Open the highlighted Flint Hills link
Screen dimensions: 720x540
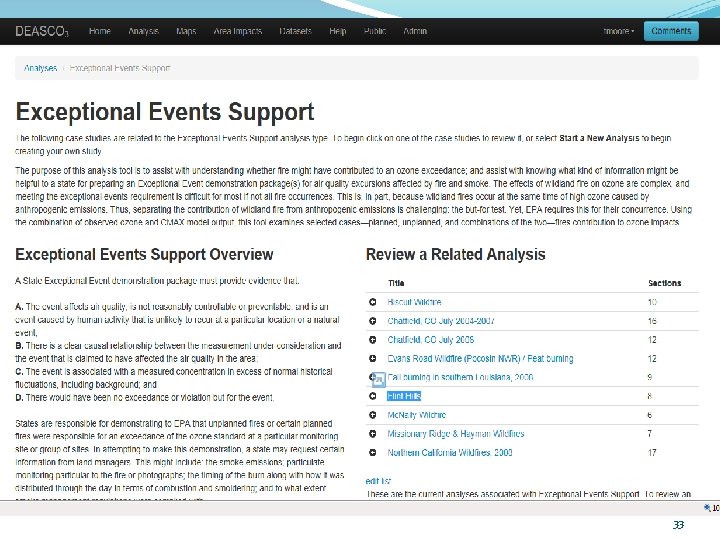point(404,396)
